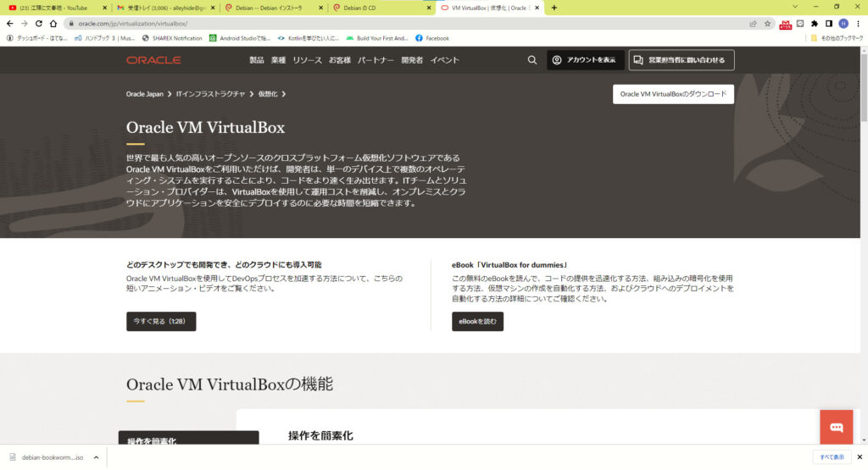Open the tab search chevron

795,7
